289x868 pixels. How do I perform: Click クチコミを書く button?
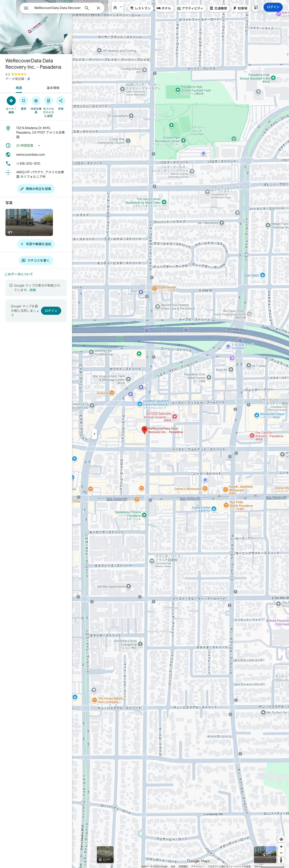point(36,260)
